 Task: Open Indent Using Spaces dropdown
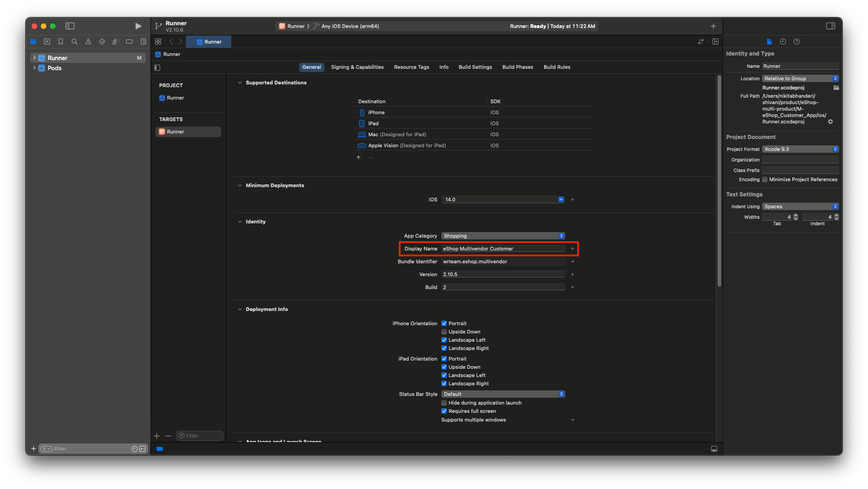(800, 206)
